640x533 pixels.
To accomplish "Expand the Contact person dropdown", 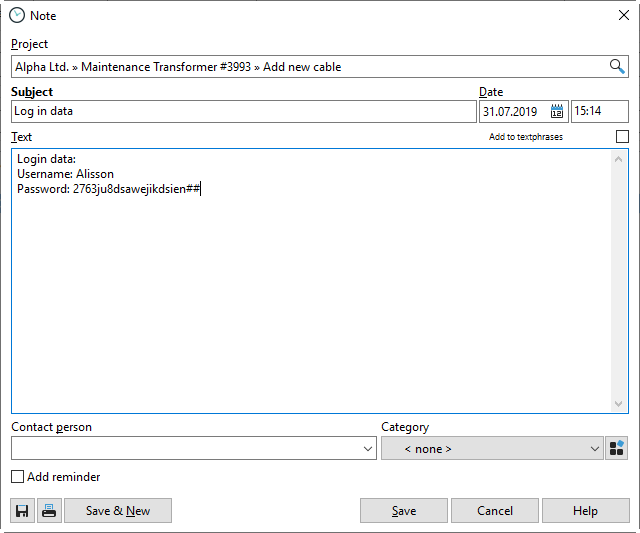I will click(369, 449).
